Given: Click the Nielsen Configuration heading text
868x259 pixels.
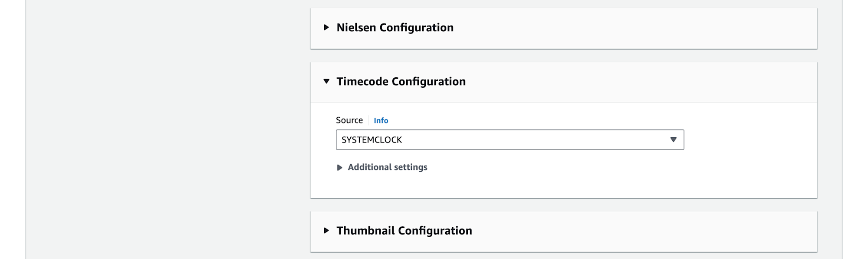Looking at the screenshot, I should pyautogui.click(x=395, y=27).
